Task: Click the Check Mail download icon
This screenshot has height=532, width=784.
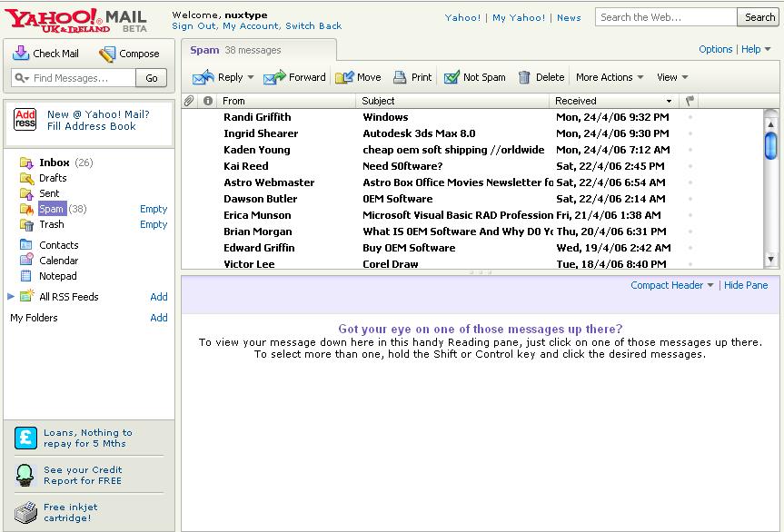Action: click(21, 53)
